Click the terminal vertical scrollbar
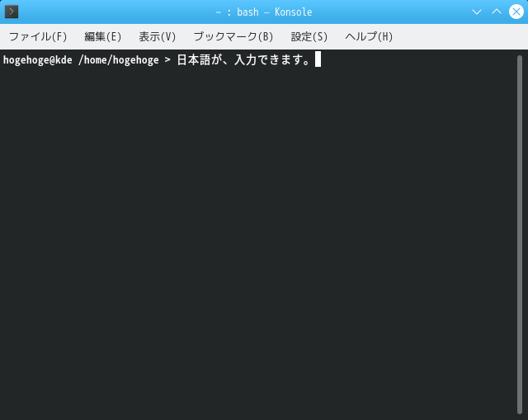 [520, 234]
